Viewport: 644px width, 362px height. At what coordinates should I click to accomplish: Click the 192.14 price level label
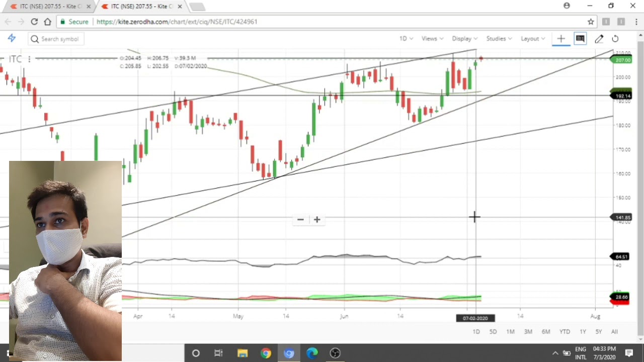pyautogui.click(x=621, y=96)
